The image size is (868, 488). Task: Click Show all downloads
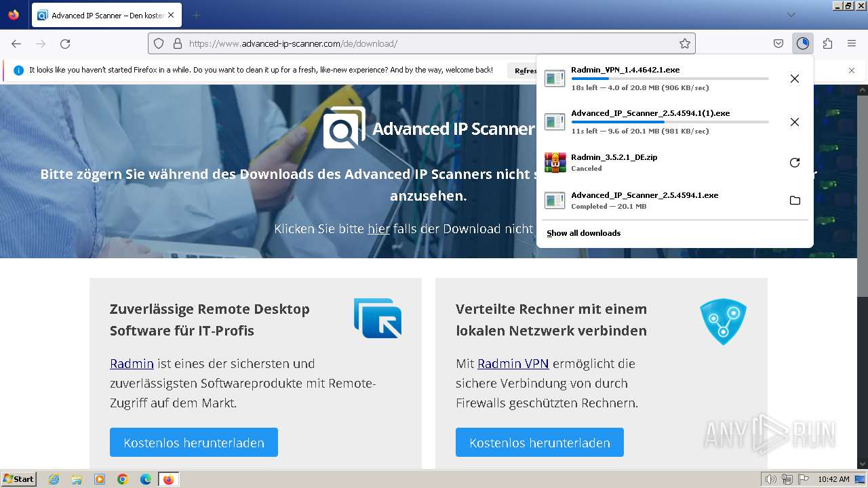584,233
